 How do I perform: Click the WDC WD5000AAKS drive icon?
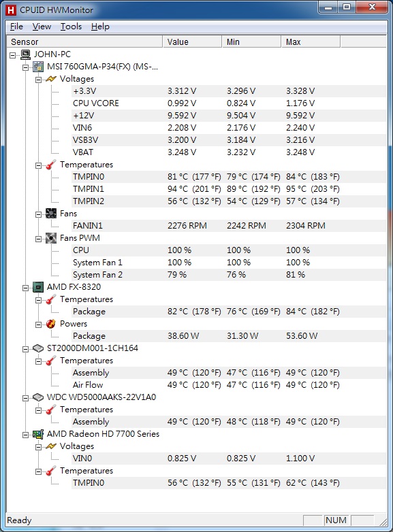click(38, 397)
